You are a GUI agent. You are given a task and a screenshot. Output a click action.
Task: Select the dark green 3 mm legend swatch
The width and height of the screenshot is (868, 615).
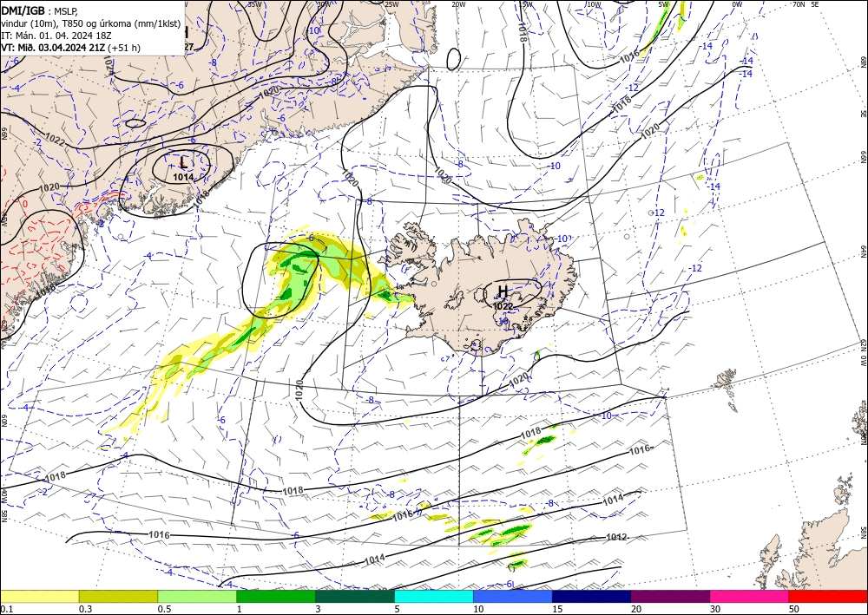(x=355, y=596)
